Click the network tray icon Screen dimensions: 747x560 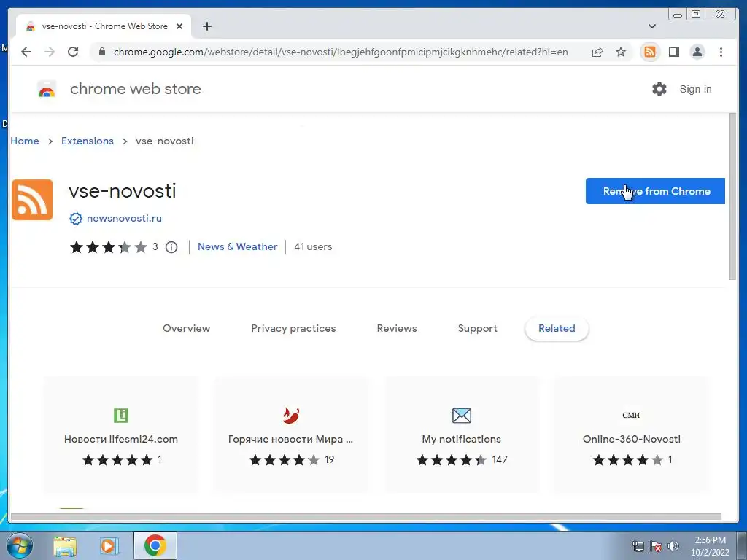[x=638, y=546]
